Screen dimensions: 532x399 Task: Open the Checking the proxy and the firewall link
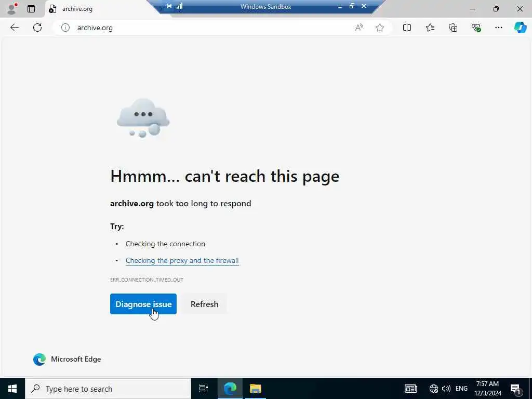pyautogui.click(x=182, y=261)
